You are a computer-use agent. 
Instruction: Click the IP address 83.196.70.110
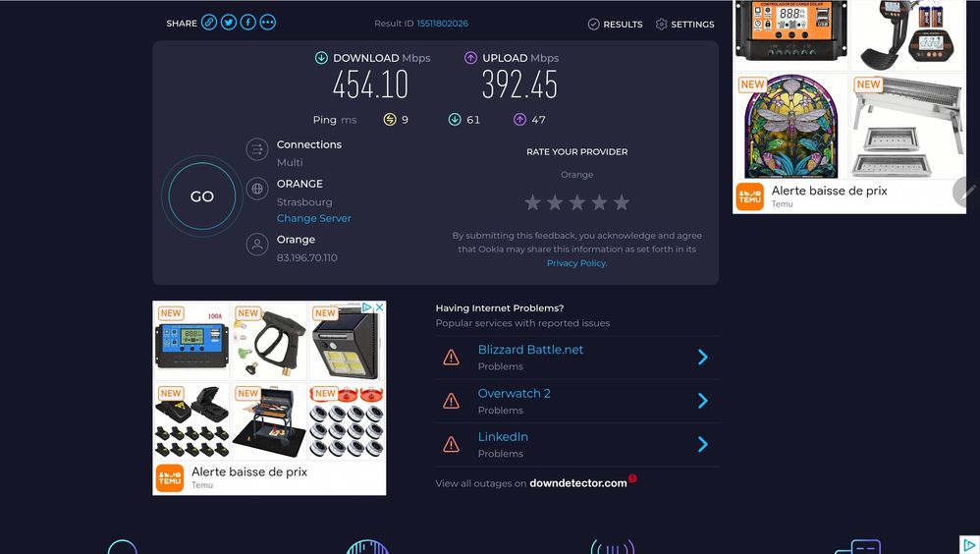click(307, 257)
